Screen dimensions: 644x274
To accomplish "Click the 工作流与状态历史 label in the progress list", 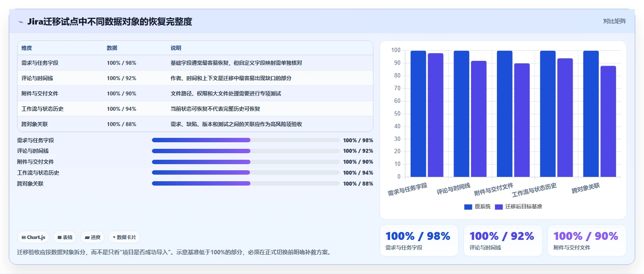I will coord(38,173).
